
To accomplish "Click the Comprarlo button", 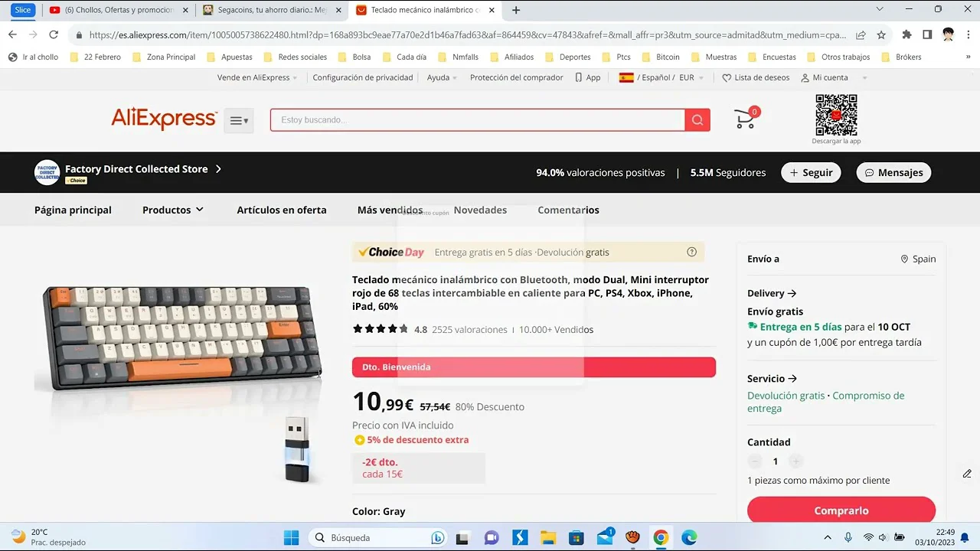I will (x=841, y=510).
